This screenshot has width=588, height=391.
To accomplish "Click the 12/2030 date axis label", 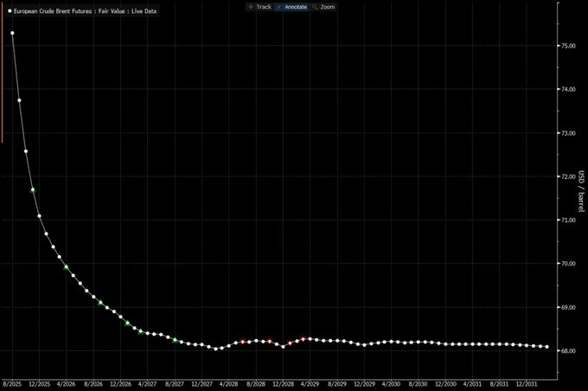I will click(446, 384).
